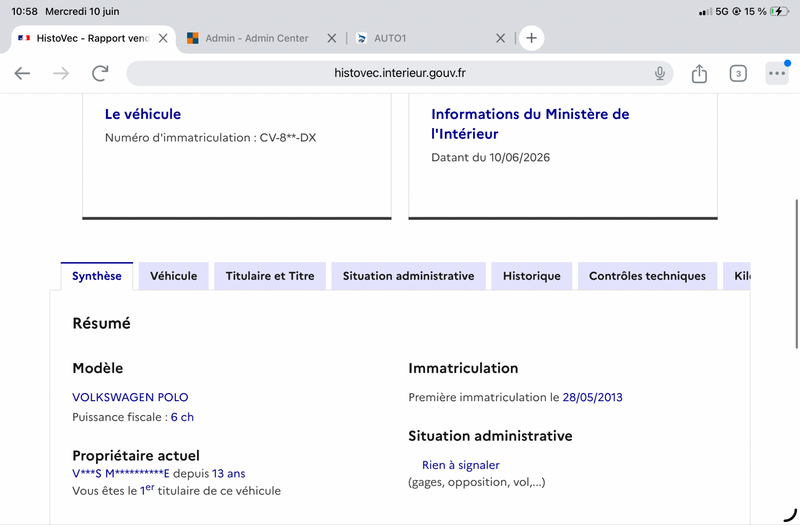Focus the histovec.interieur.gouv.fr address field
Viewport: 800px width, 525px height.
pyautogui.click(x=399, y=73)
